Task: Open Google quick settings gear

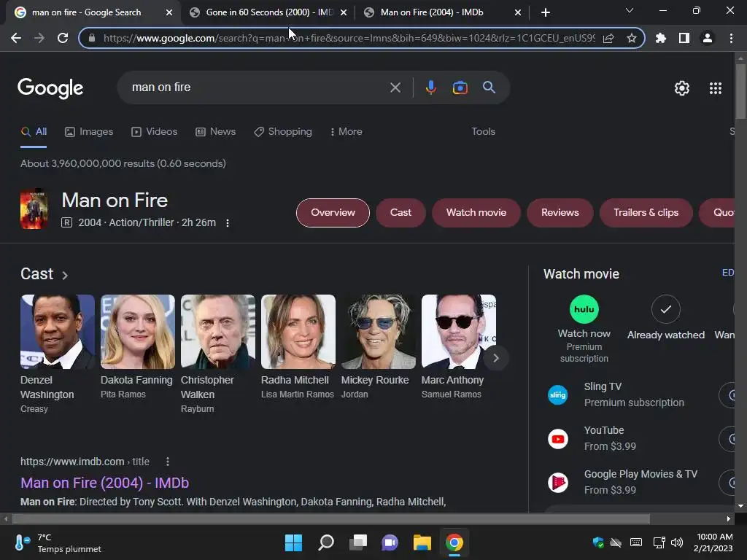Action: pyautogui.click(x=682, y=88)
